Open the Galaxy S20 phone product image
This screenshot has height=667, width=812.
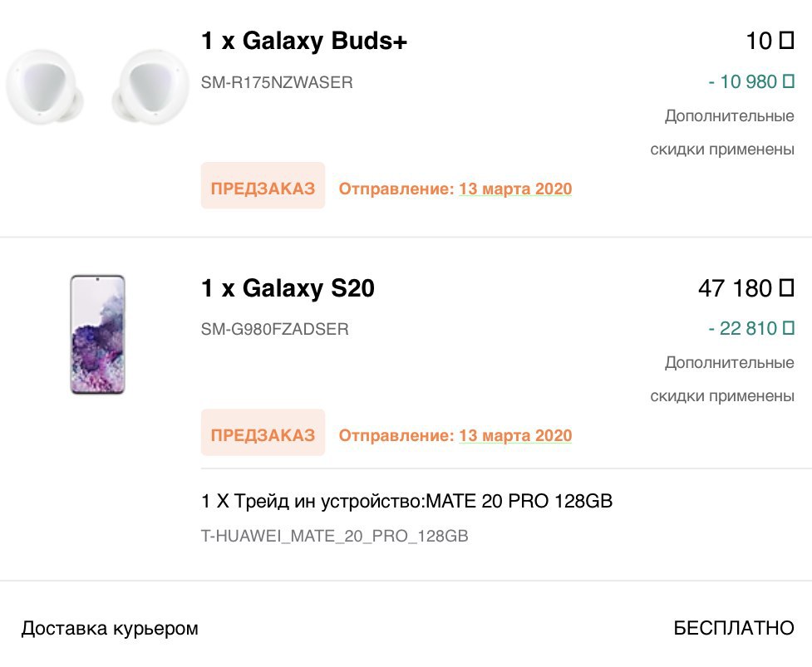click(97, 334)
